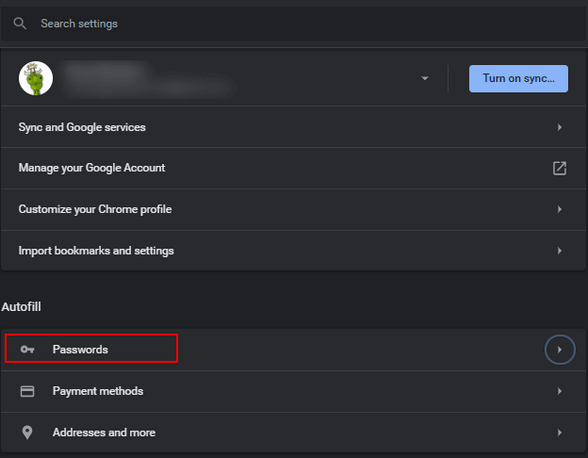
Task: Click the Addresses location pin icon
Action: point(27,432)
